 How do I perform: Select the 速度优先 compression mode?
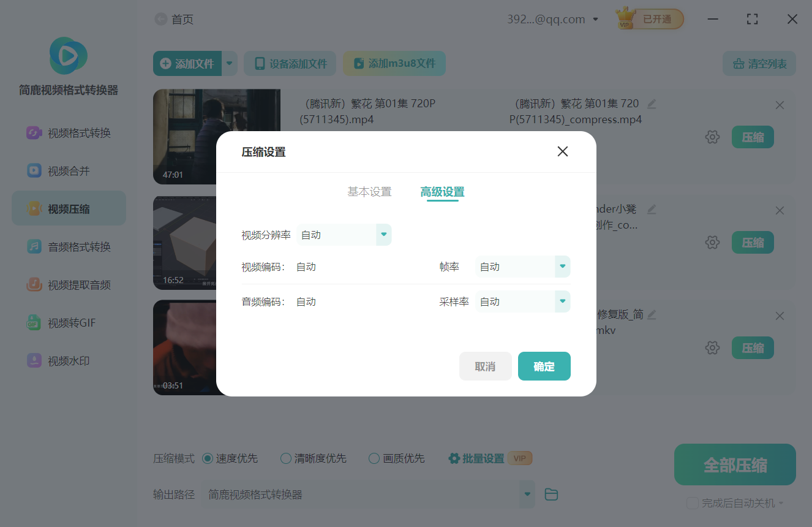click(x=207, y=458)
